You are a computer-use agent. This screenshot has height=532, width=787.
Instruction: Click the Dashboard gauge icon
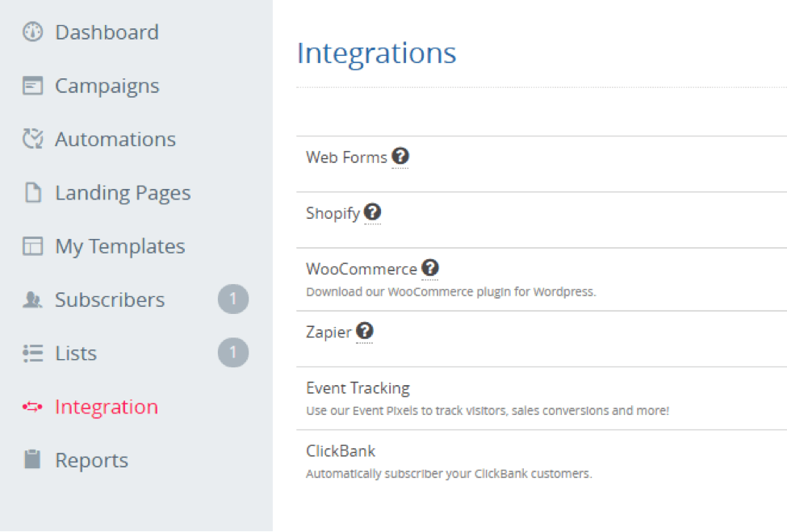pyautogui.click(x=32, y=32)
